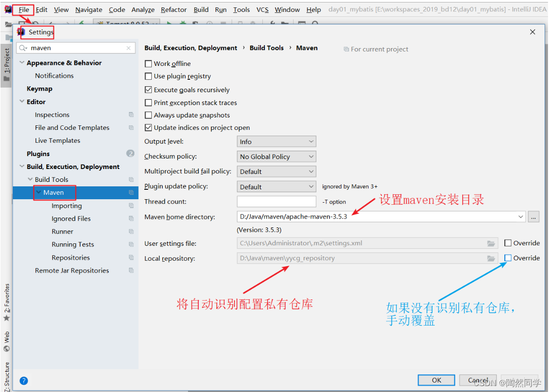549x392 pixels.
Task: Open the Refactor menu
Action: [x=174, y=9]
